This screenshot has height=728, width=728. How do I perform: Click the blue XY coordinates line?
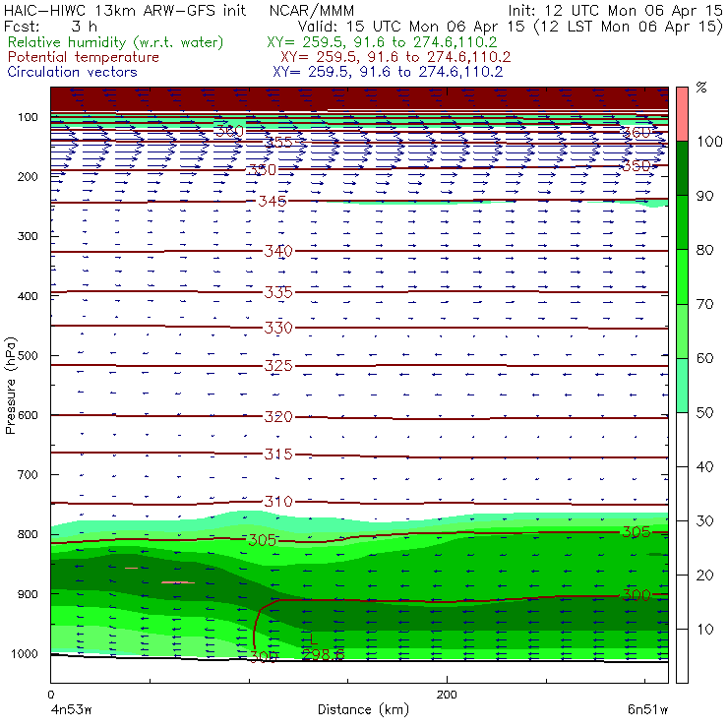(388, 72)
